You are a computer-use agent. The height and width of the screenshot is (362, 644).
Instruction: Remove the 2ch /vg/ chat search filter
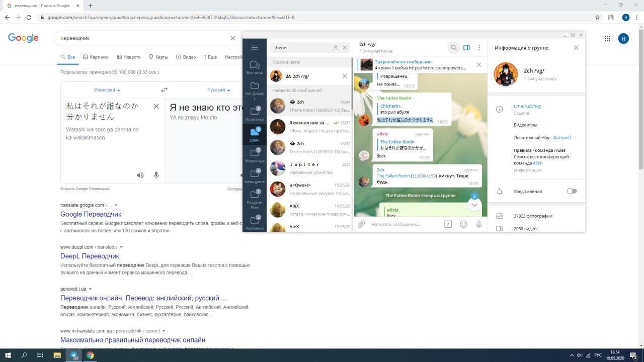point(345,76)
